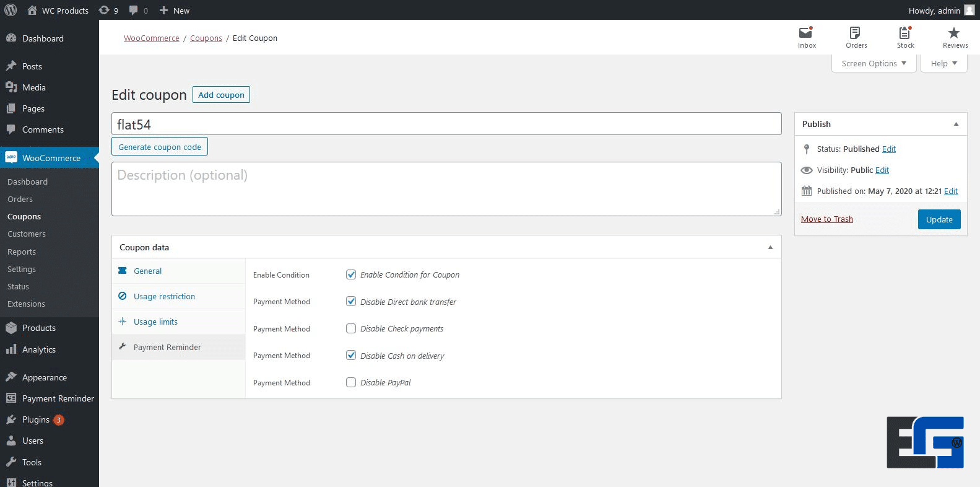This screenshot has width=980, height=487.
Task: Collapse the Coupon data panel
Action: 770,247
